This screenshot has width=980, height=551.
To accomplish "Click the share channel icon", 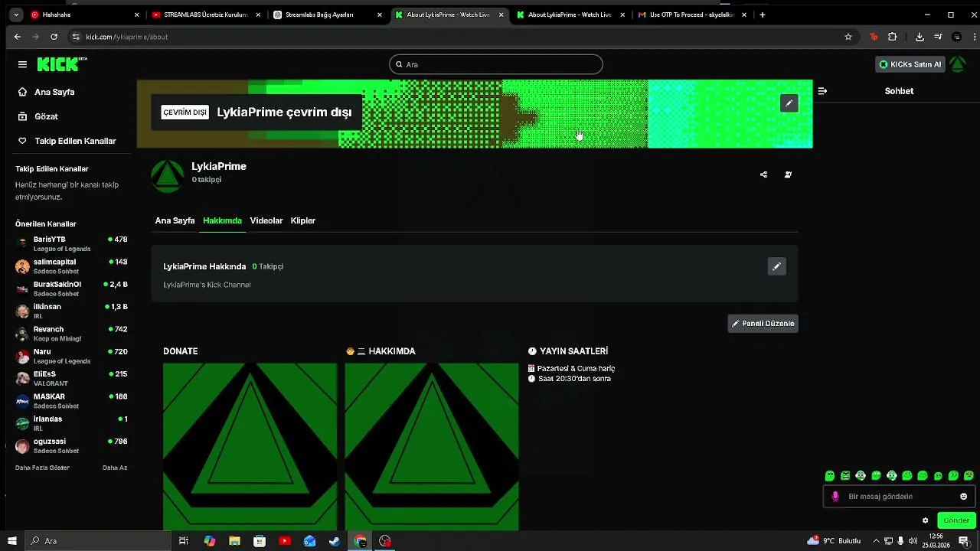I will tap(763, 174).
